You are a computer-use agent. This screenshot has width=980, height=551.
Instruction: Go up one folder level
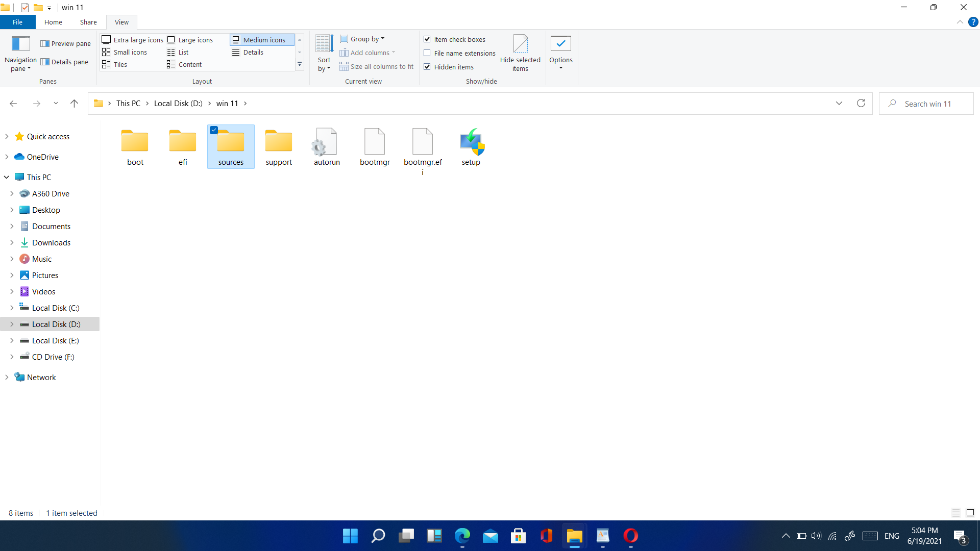(74, 103)
